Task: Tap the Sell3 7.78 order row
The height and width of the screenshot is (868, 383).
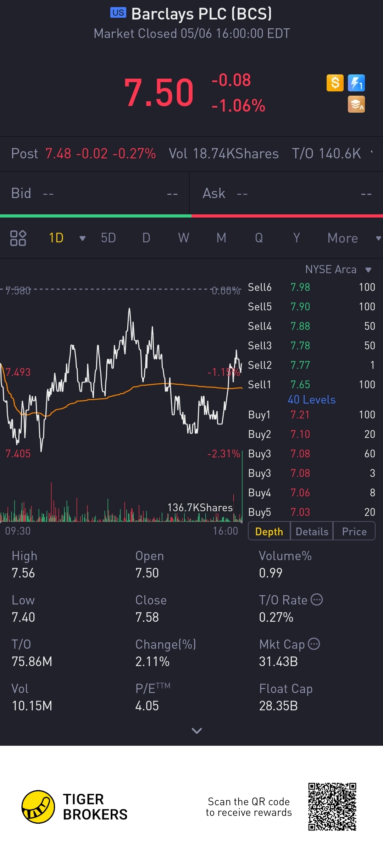Action: pyautogui.click(x=311, y=346)
